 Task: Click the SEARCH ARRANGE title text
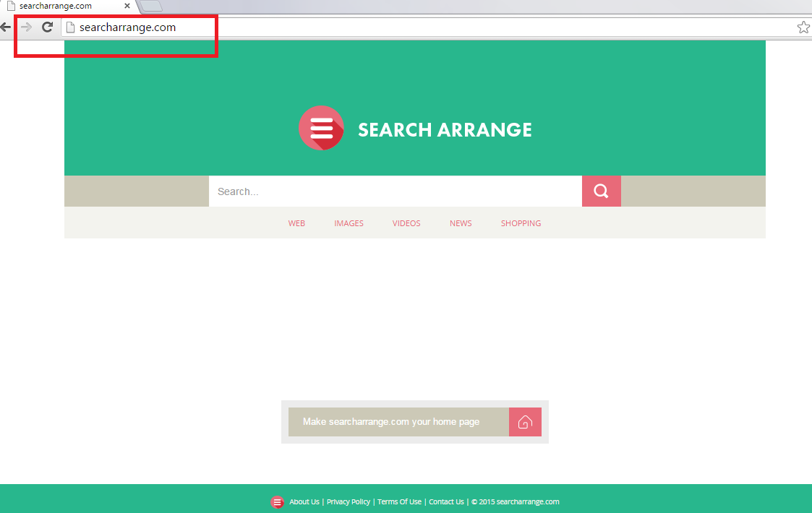point(445,130)
